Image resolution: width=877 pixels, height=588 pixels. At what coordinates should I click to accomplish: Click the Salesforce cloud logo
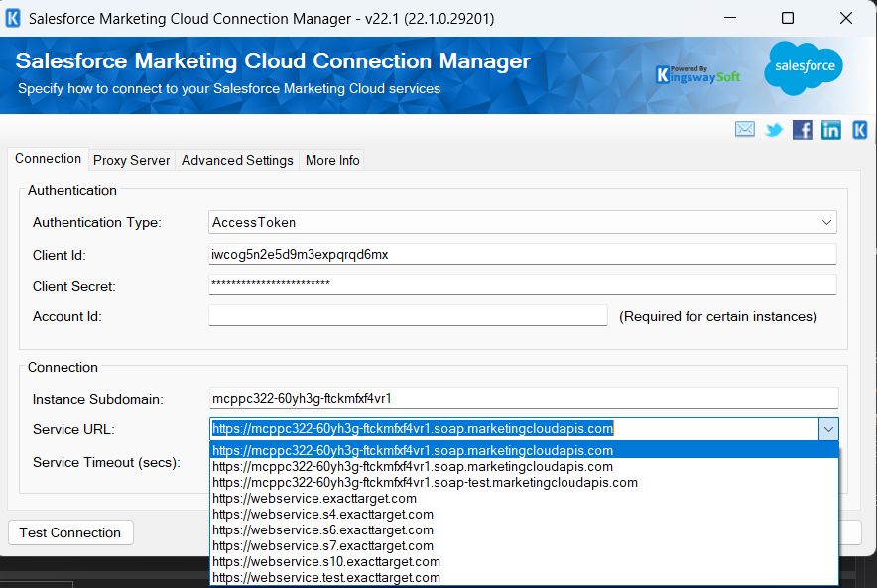[x=804, y=67]
